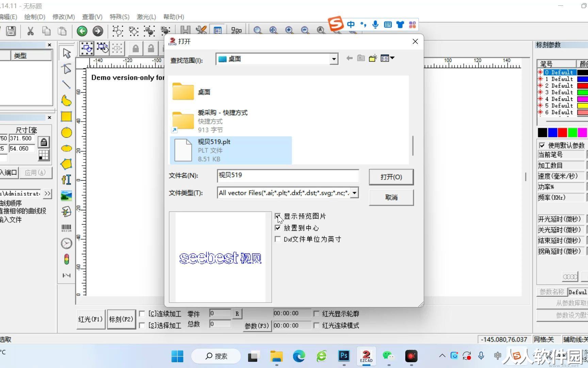Show hidden system tray icons
588x368 pixels.
442,356
